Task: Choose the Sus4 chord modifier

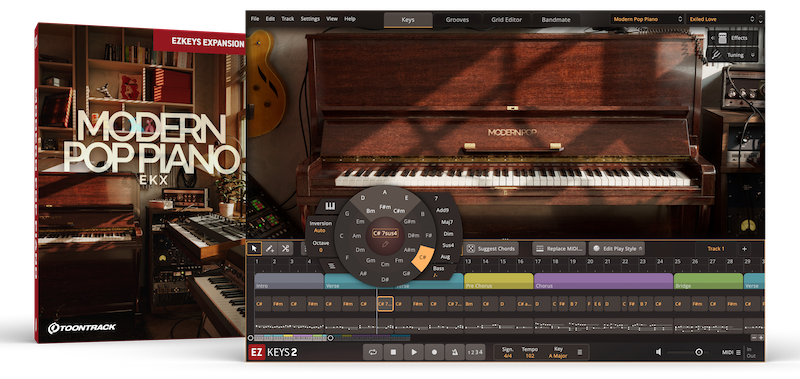Action: pyautogui.click(x=448, y=245)
